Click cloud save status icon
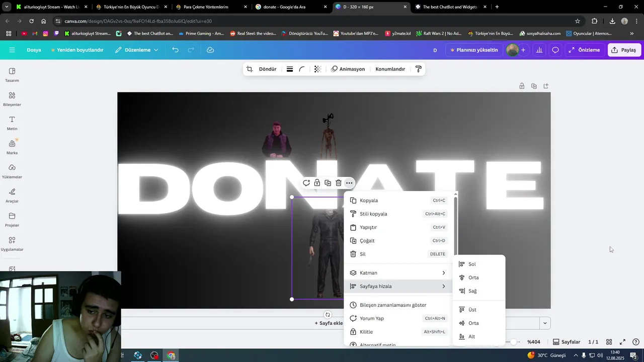This screenshot has width=644, height=362. pyautogui.click(x=210, y=50)
